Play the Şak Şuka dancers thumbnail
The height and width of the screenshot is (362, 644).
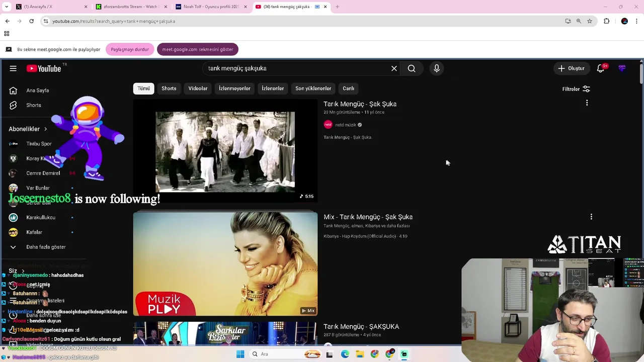click(x=225, y=151)
